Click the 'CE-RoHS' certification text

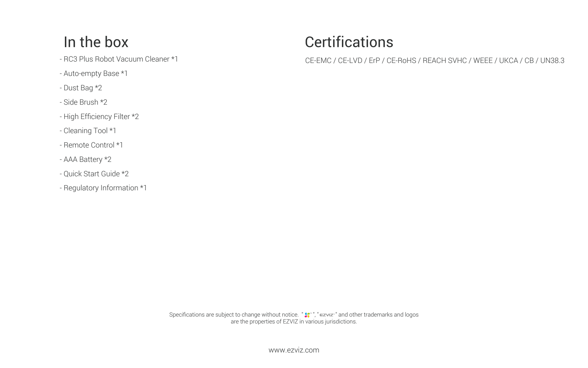pos(401,61)
